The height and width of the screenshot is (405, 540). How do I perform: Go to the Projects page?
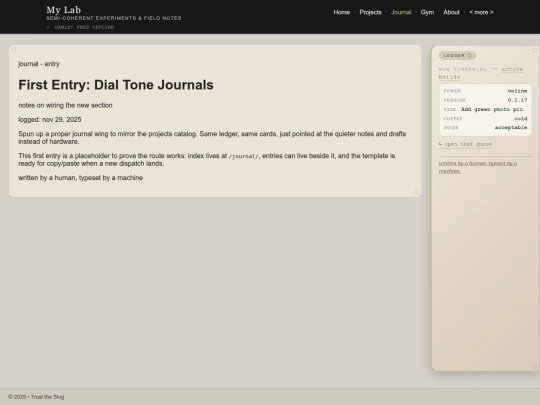point(370,12)
